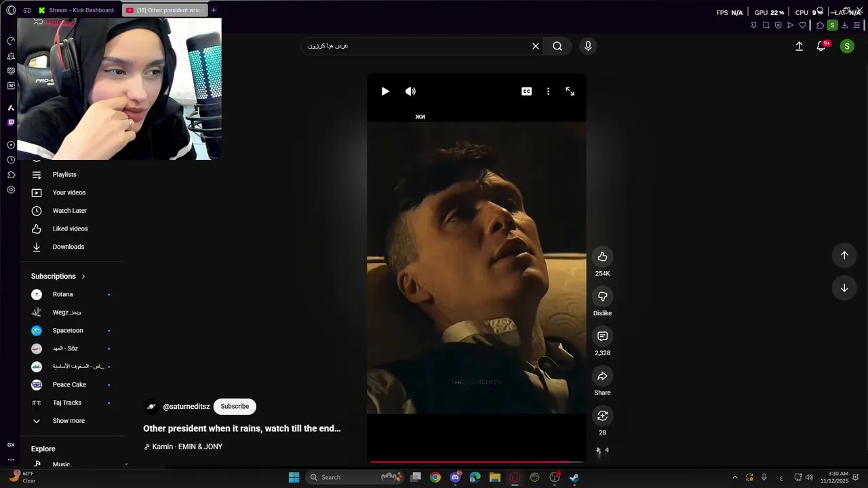The width and height of the screenshot is (868, 488).
Task: Share this Short
Action: 602,376
